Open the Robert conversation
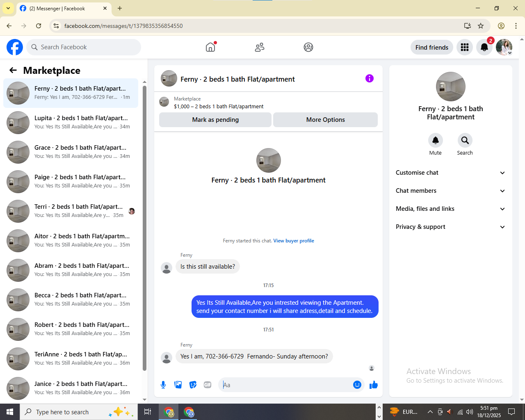Image resolution: width=525 pixels, height=420 pixels. pos(71,329)
